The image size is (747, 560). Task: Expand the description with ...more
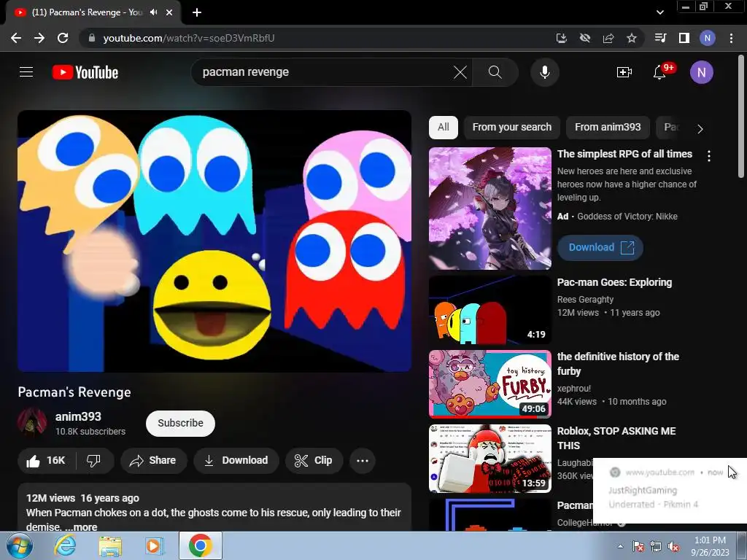pos(82,526)
